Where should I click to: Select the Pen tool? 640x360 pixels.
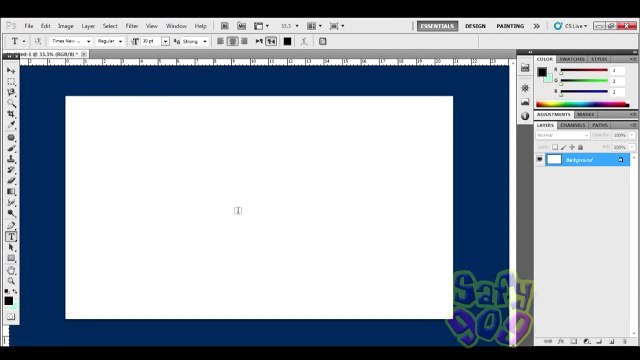coord(11,225)
